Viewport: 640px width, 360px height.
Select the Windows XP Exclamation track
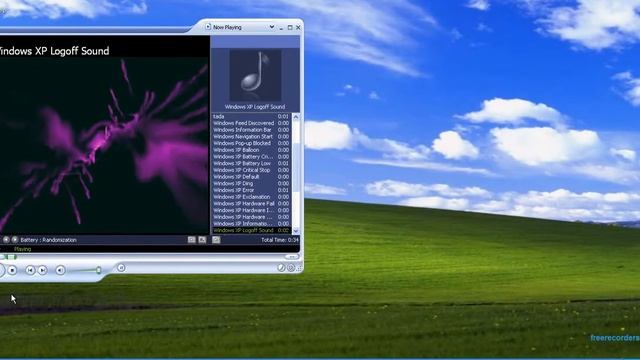point(251,197)
